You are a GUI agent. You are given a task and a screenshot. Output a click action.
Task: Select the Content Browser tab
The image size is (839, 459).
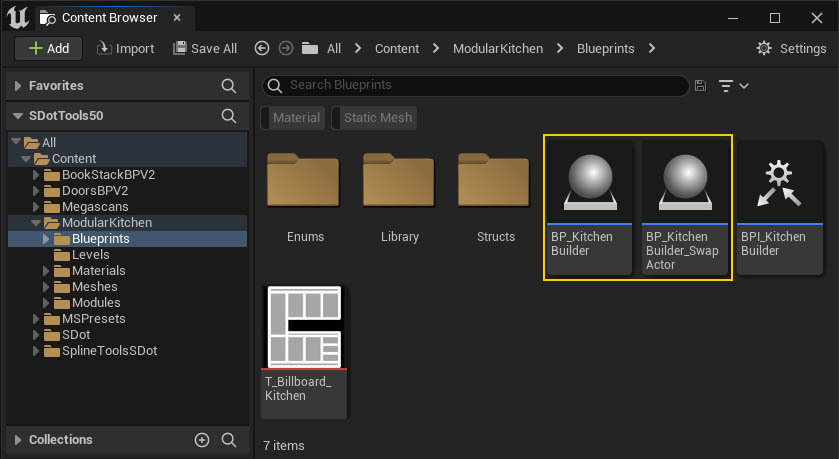click(x=109, y=18)
